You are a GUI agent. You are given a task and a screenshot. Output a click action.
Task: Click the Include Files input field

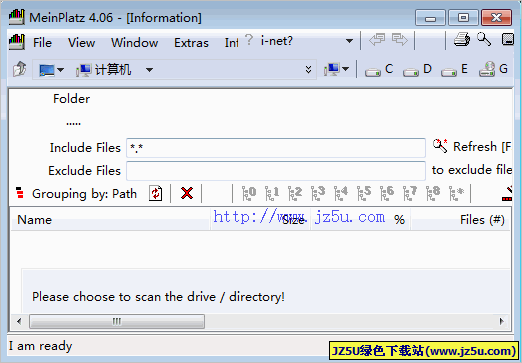(x=276, y=148)
